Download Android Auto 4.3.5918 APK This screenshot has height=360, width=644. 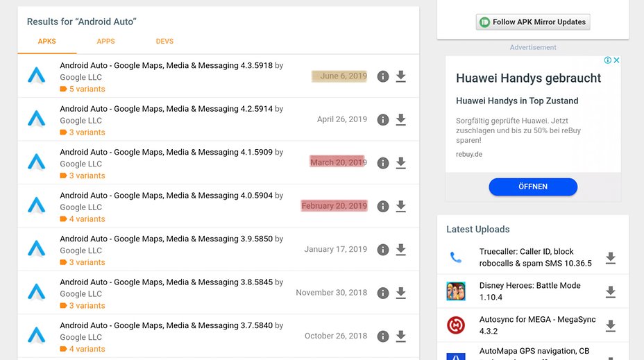pos(401,76)
